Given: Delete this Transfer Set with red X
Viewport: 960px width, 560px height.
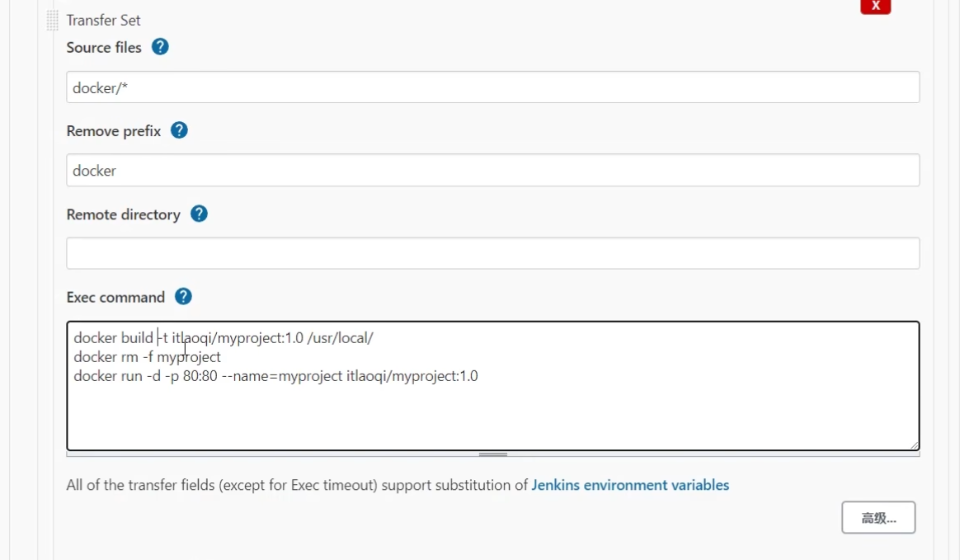Looking at the screenshot, I should (x=876, y=6).
